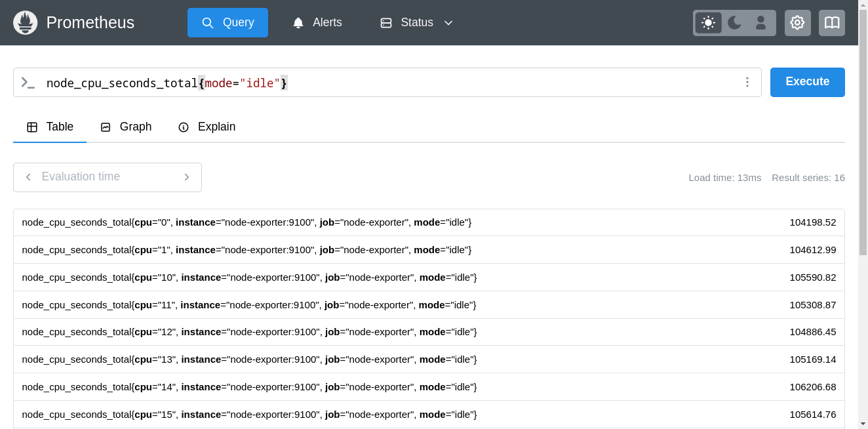Go to next evaluation time
Image resolution: width=868 pixels, height=429 pixels.
click(x=187, y=177)
